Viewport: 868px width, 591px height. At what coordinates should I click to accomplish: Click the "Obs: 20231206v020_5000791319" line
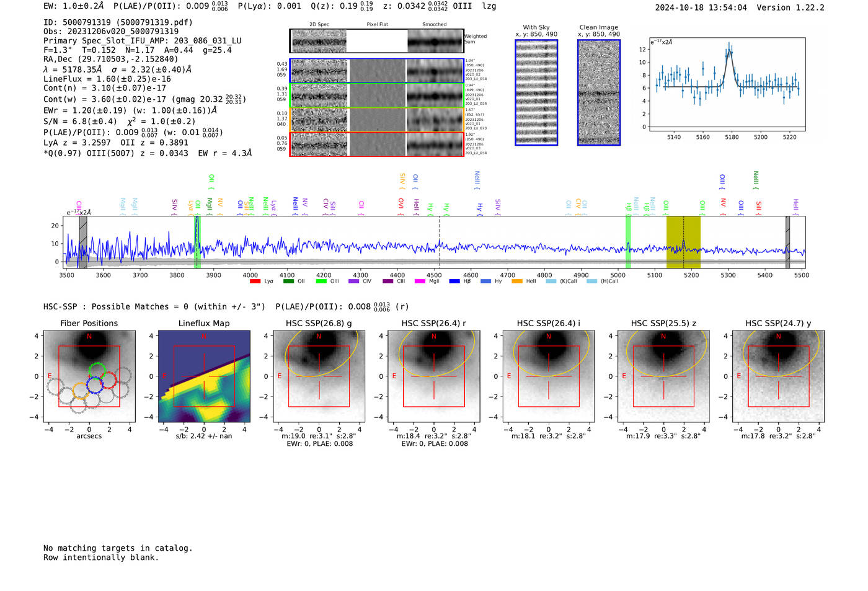tap(111, 32)
